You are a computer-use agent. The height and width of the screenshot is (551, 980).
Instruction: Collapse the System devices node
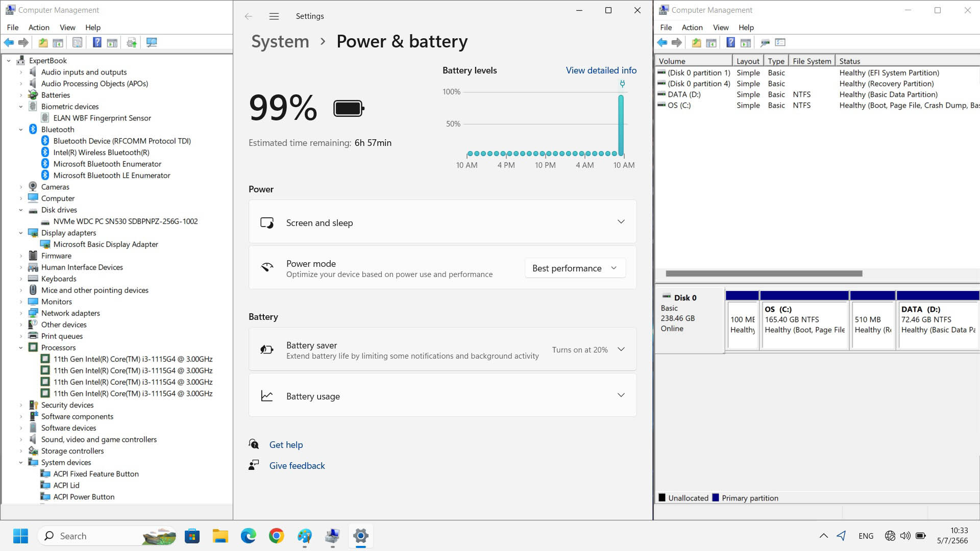[21, 463]
